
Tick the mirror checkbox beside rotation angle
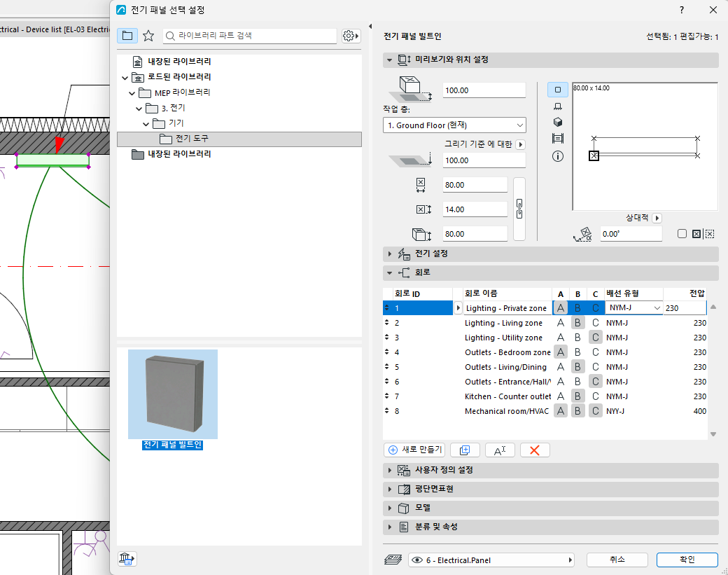click(x=682, y=234)
